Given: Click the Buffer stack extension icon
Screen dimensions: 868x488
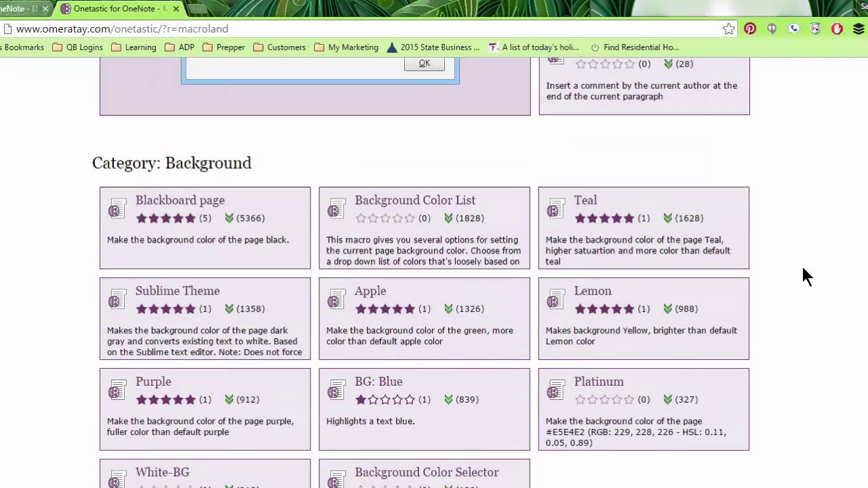Looking at the screenshot, I should (x=859, y=28).
